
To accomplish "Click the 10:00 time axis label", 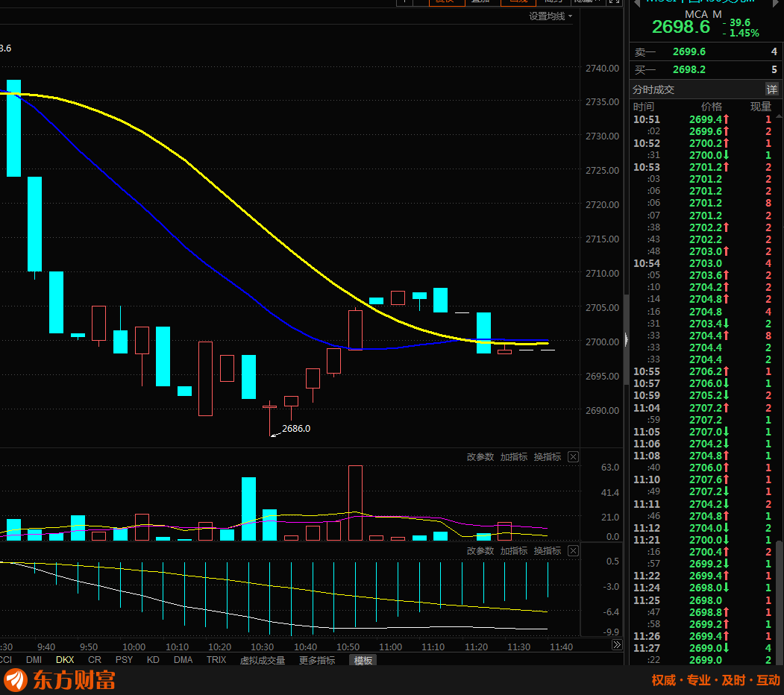I will tap(134, 647).
